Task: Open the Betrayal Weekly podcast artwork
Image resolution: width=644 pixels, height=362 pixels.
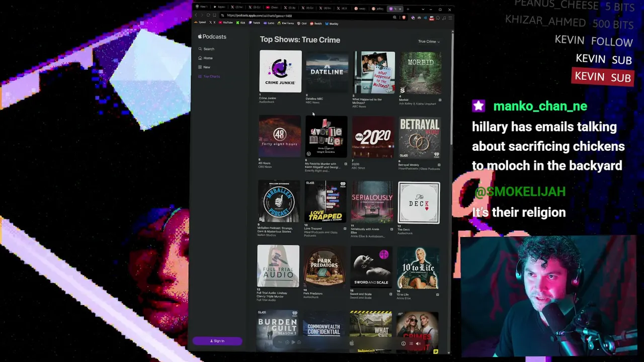Action: (x=420, y=138)
